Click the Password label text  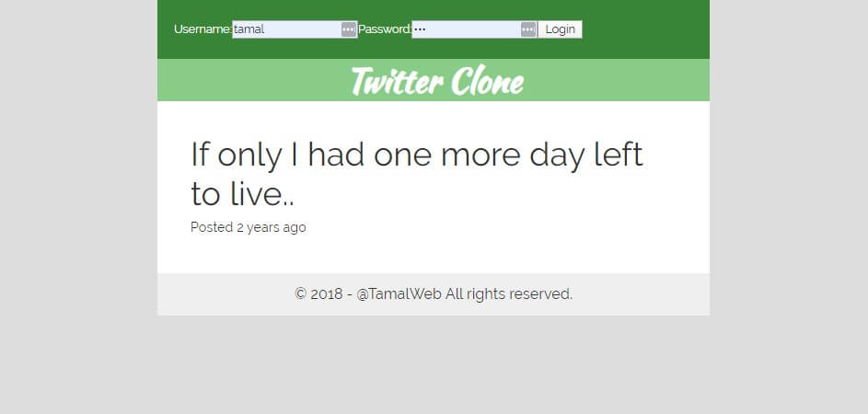click(x=385, y=29)
